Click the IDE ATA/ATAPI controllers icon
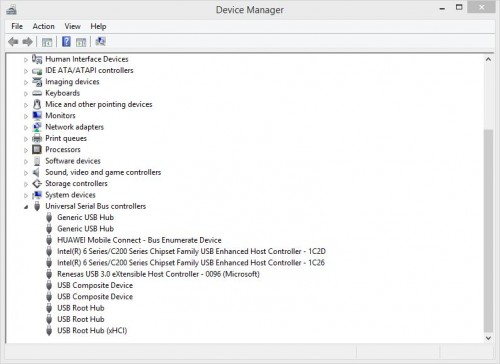This screenshot has width=500, height=364. click(x=37, y=71)
